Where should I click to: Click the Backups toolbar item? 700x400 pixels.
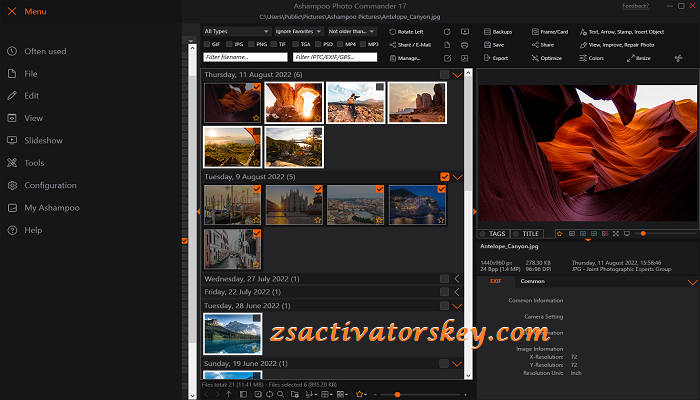pyautogui.click(x=498, y=32)
